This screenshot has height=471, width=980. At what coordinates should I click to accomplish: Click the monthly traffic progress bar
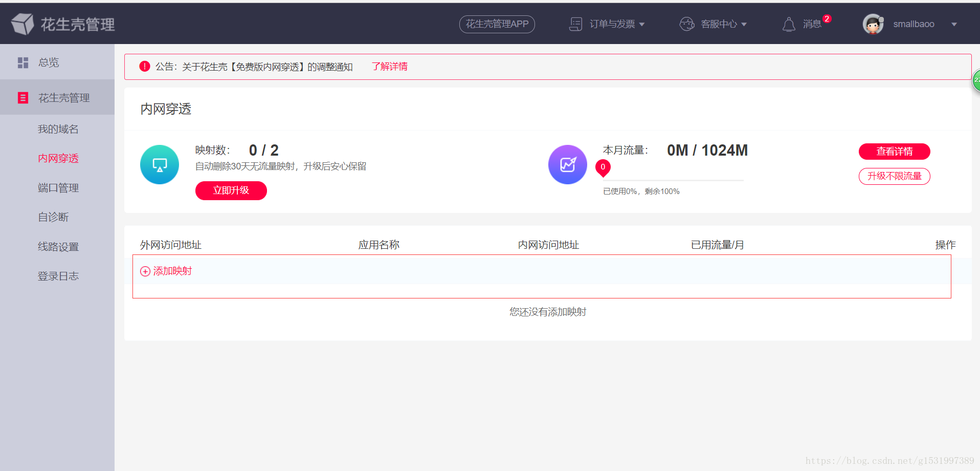pyautogui.click(x=673, y=180)
